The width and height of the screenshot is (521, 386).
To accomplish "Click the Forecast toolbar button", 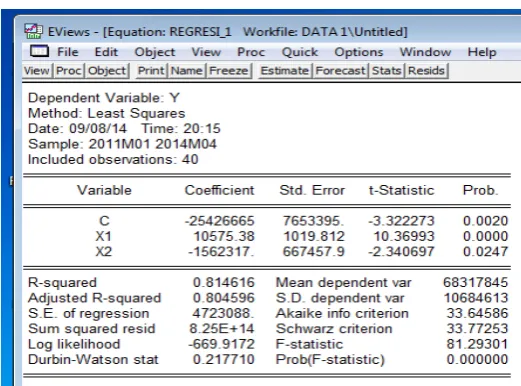I will tap(340, 71).
